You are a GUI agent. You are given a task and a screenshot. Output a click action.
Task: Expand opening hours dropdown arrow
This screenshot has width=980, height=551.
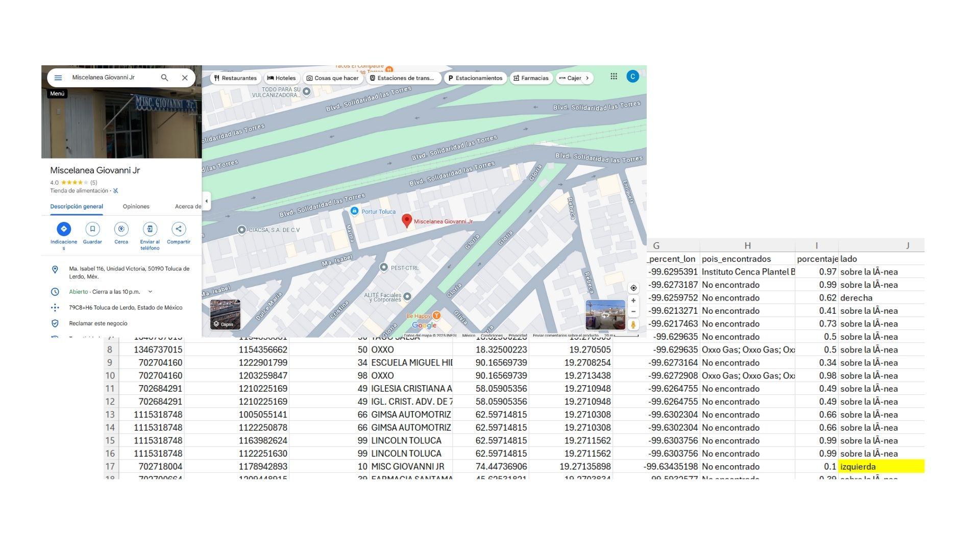tap(150, 292)
